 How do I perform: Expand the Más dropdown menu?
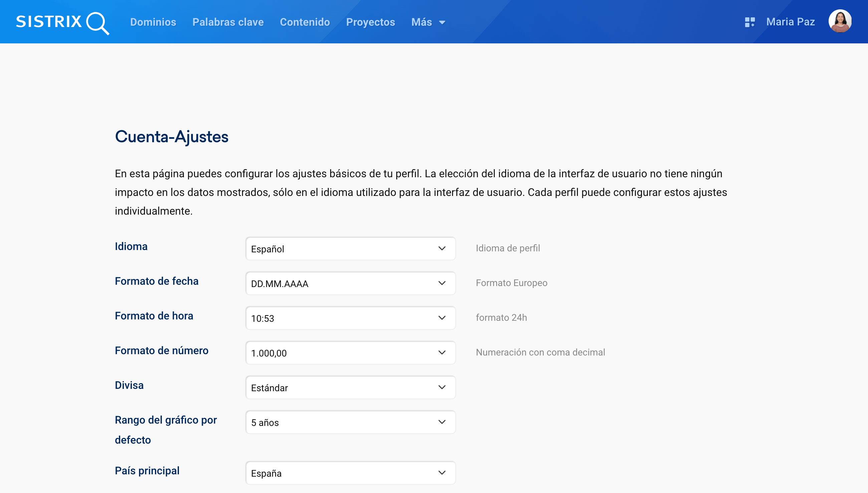[x=429, y=22]
